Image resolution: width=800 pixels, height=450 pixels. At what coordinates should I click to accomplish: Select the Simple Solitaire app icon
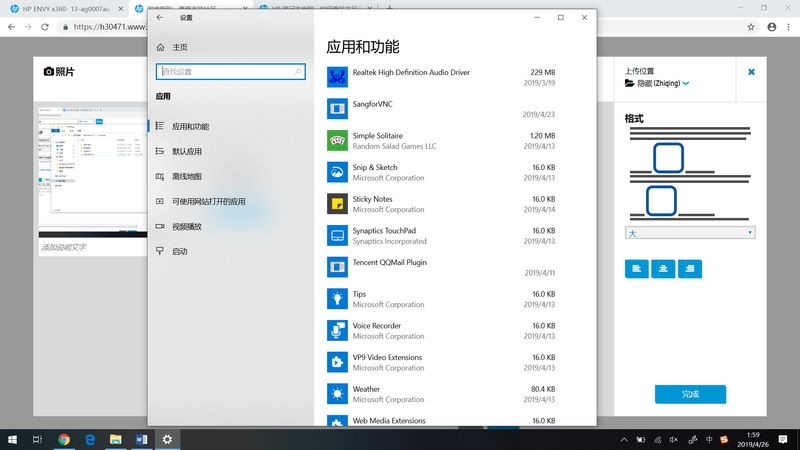(337, 140)
